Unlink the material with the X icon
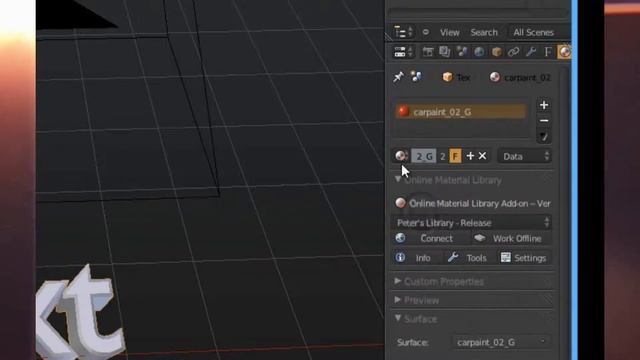The height and width of the screenshot is (360, 640). click(482, 156)
